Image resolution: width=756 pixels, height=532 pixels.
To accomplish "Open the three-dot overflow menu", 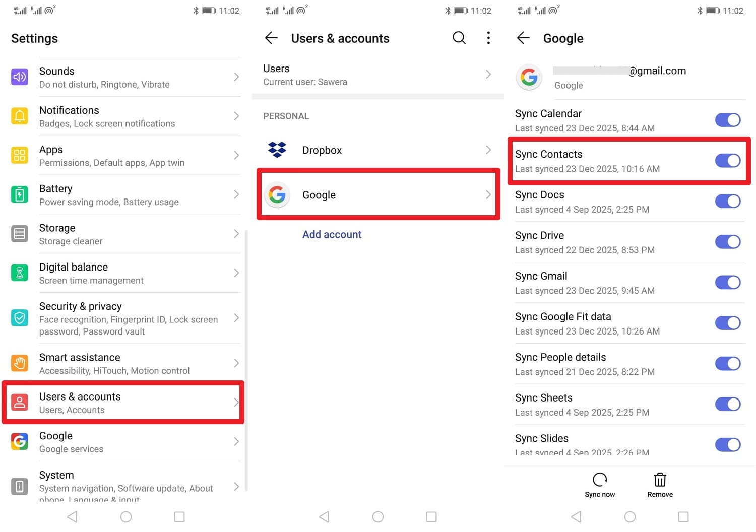I will point(488,38).
